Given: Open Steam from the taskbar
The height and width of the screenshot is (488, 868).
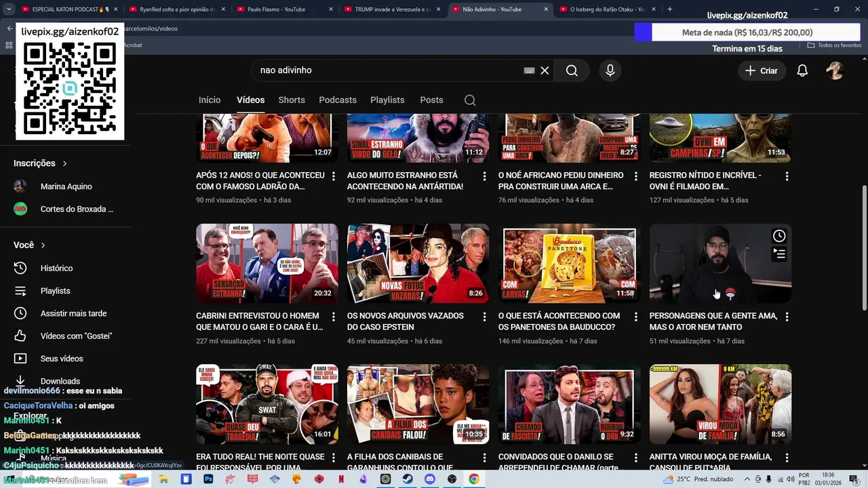Looking at the screenshot, I should click(x=408, y=479).
